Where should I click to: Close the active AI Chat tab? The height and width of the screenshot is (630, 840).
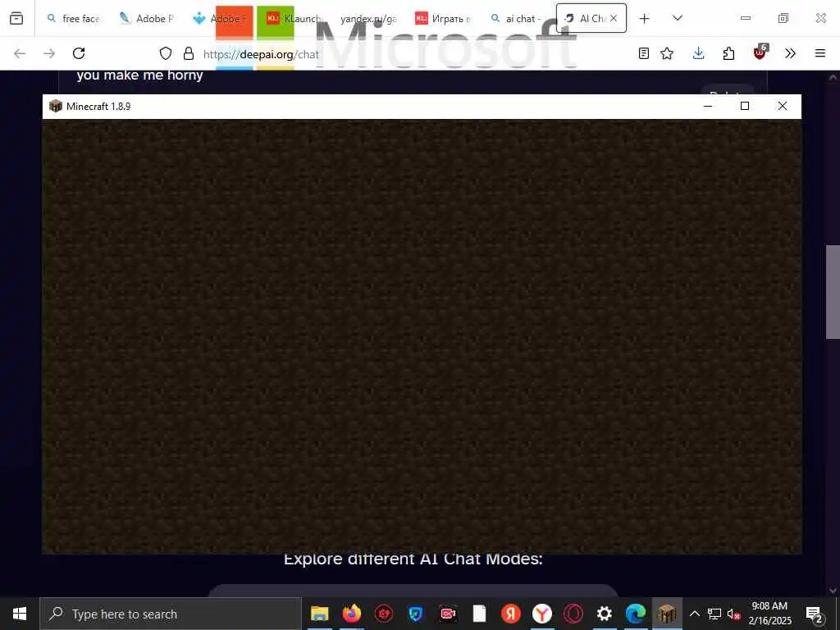tap(614, 18)
